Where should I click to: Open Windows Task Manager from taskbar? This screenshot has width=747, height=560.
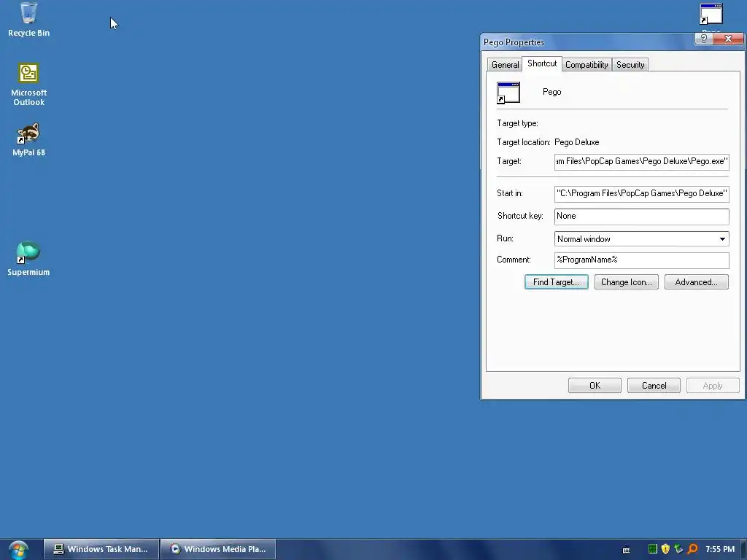pyautogui.click(x=101, y=549)
